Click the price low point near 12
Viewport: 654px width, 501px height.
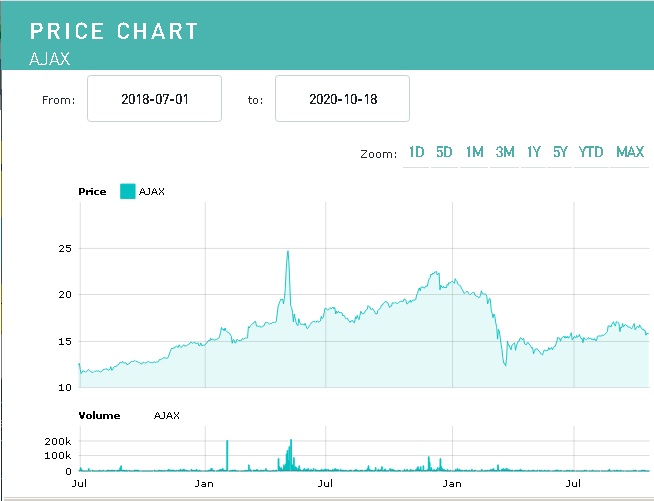tap(505, 365)
